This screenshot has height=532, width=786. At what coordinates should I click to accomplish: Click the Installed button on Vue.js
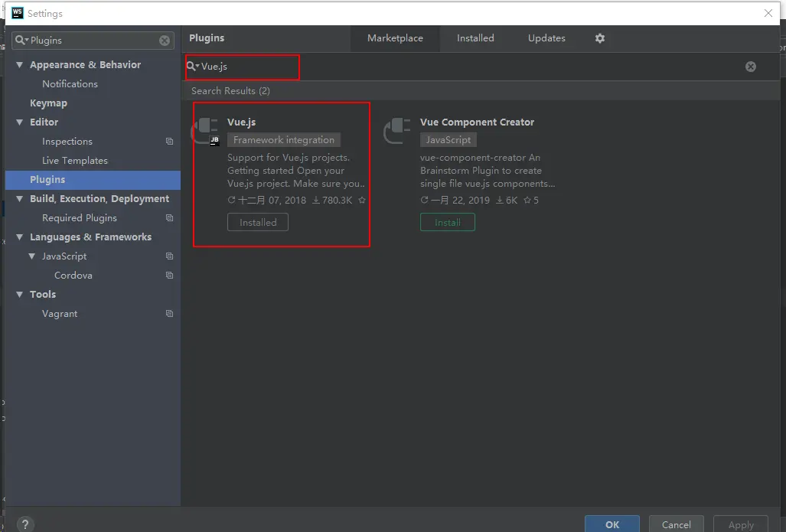[258, 222]
